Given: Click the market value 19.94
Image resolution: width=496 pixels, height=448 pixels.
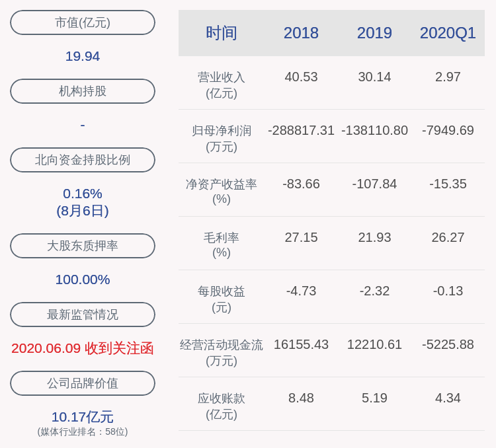Looking at the screenshot, I should [83, 57].
